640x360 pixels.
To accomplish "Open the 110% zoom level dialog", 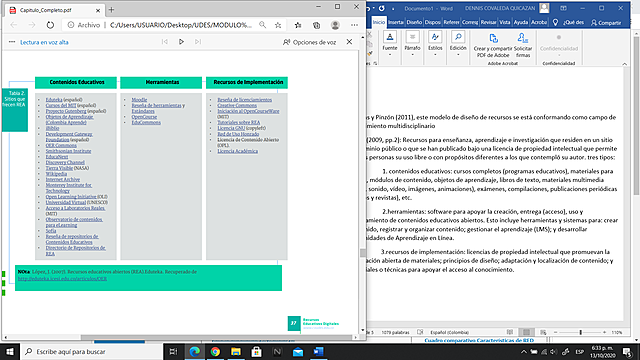I will coord(616,332).
